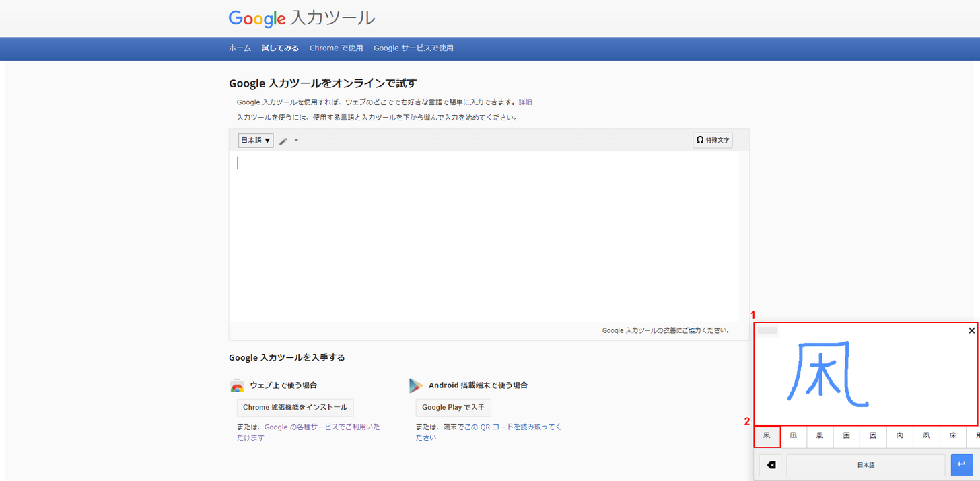Click Chrome 拡張機能をインストール button
This screenshot has width=980, height=481.
tap(295, 408)
